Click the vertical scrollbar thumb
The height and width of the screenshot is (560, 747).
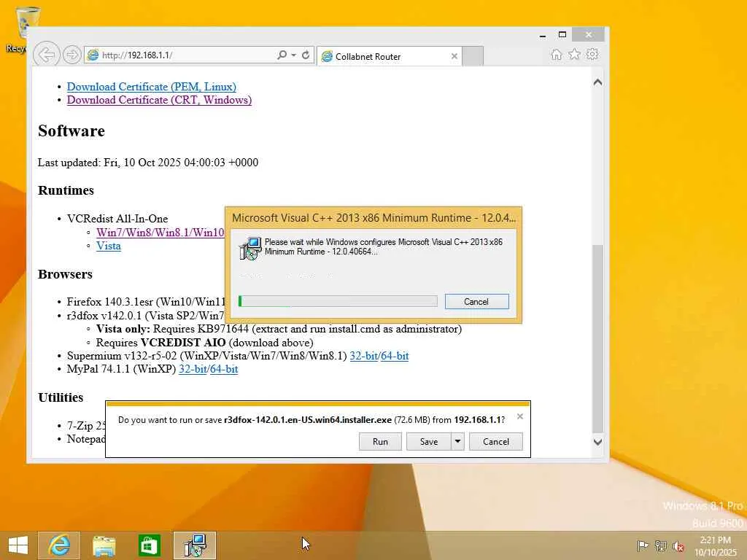597,339
